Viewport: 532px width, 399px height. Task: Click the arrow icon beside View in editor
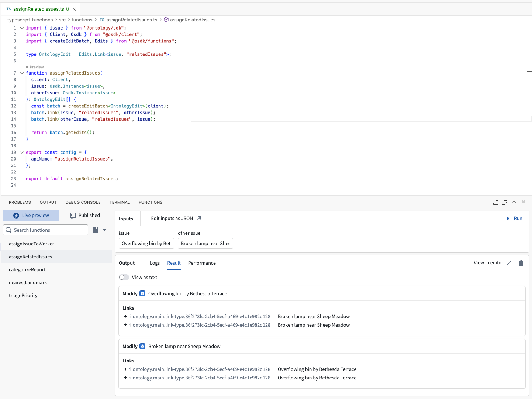pyautogui.click(x=509, y=263)
